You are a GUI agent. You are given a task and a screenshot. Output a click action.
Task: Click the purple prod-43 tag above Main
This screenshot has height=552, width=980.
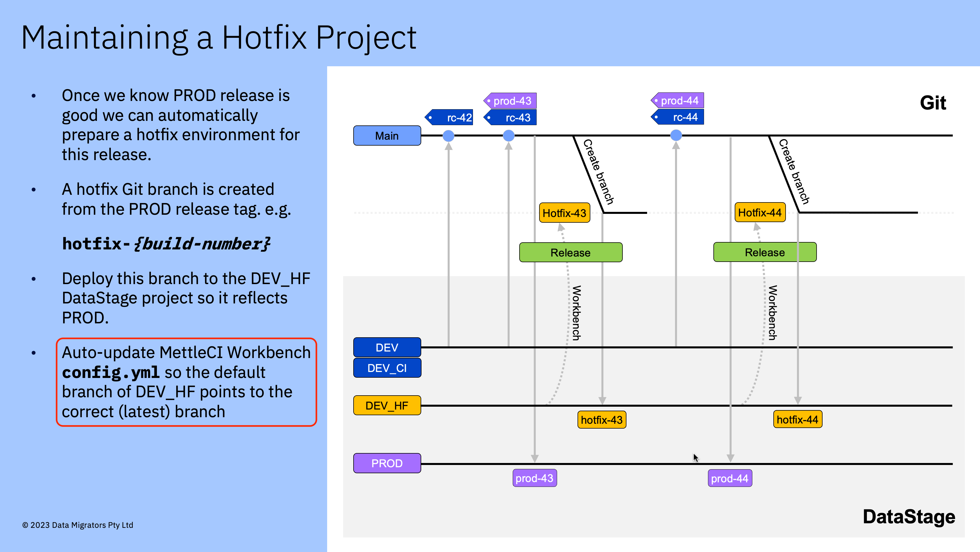[x=510, y=101]
